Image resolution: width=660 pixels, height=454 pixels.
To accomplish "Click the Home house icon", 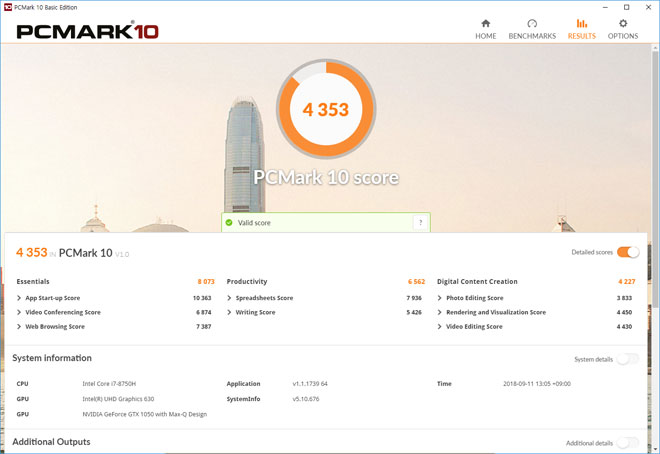I will click(x=485, y=23).
